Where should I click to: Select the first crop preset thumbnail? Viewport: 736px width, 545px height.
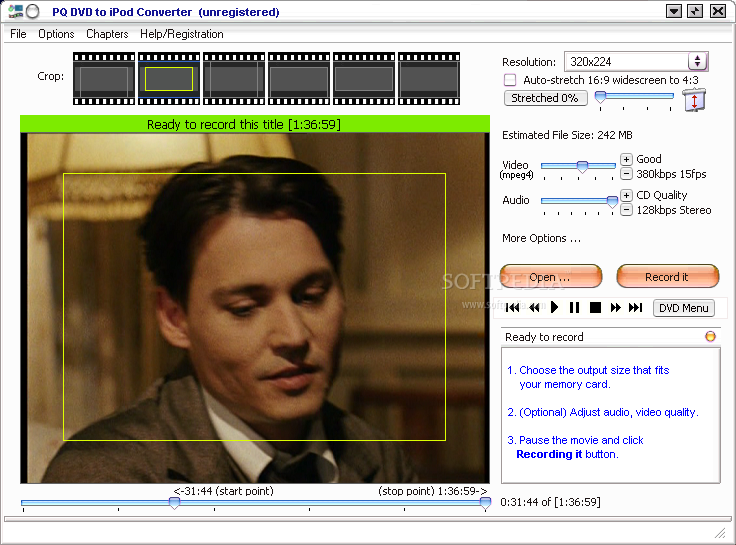[x=104, y=78]
